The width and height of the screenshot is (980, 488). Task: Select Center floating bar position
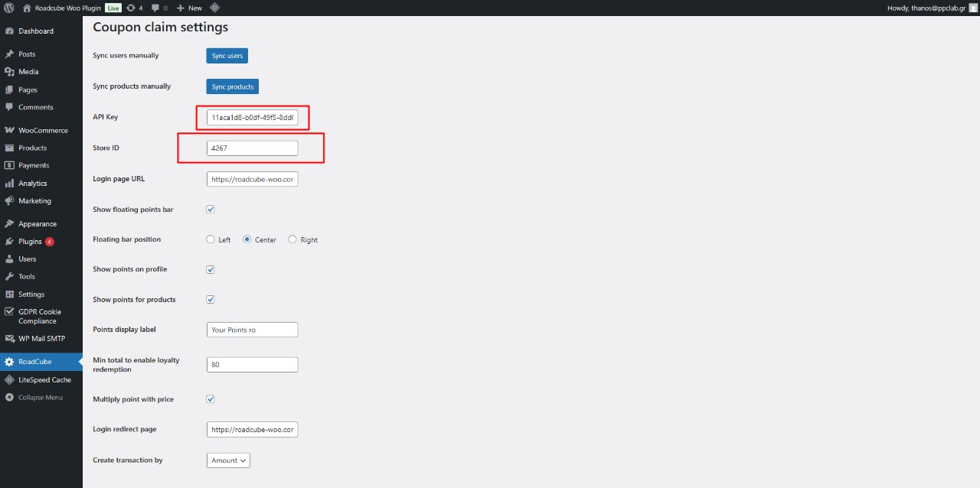tap(247, 239)
